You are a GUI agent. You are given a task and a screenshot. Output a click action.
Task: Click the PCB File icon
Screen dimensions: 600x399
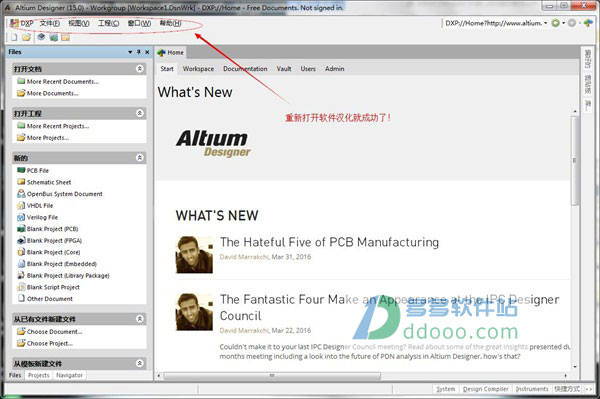click(x=21, y=170)
